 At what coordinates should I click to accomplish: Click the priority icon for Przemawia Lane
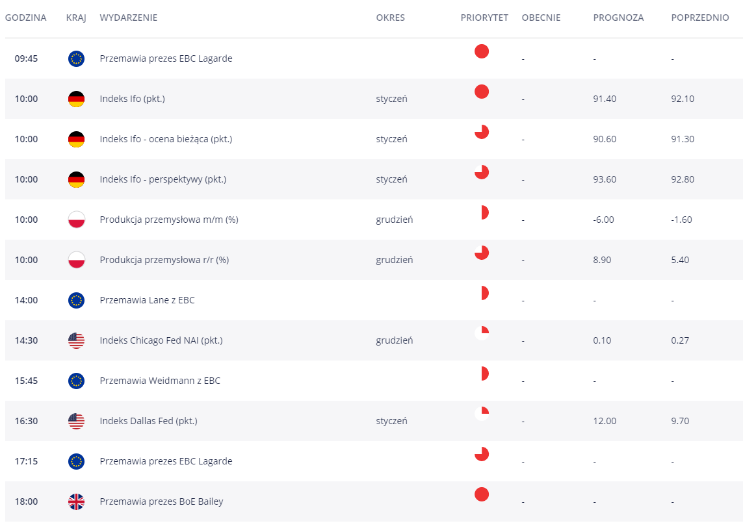[x=485, y=292]
